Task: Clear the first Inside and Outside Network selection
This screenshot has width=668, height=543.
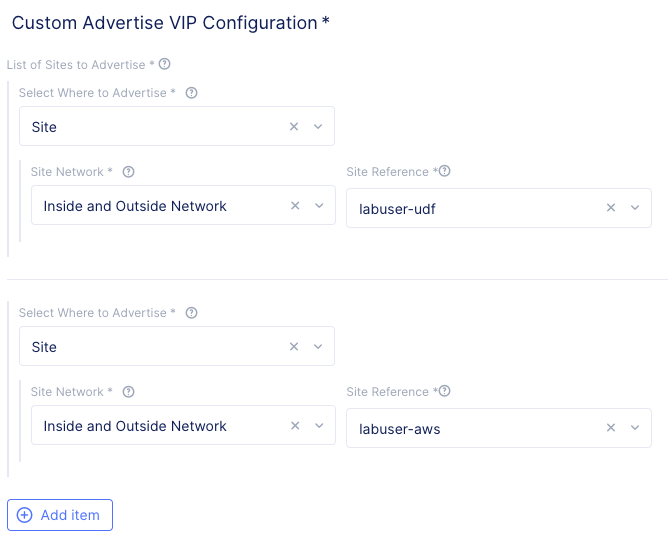Action: (295, 205)
